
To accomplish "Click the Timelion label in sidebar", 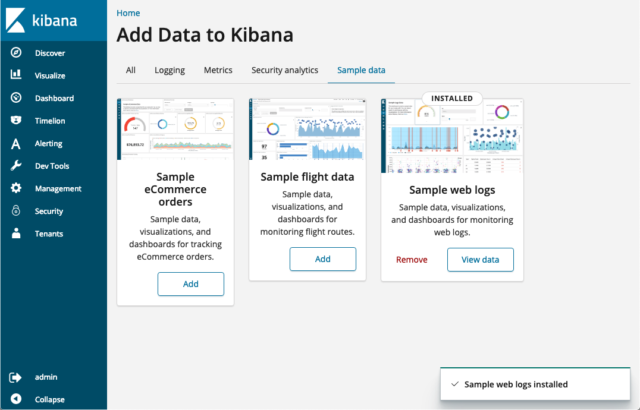I will pos(50,121).
